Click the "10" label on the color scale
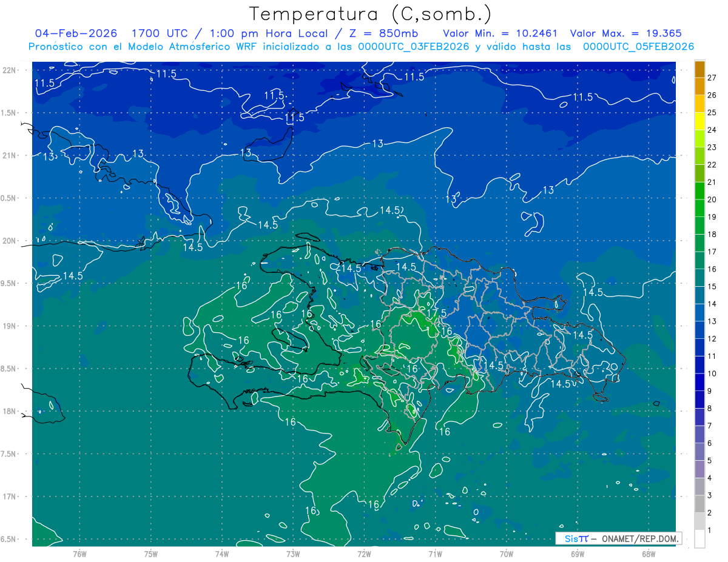This screenshot has height=562, width=728. [x=712, y=373]
